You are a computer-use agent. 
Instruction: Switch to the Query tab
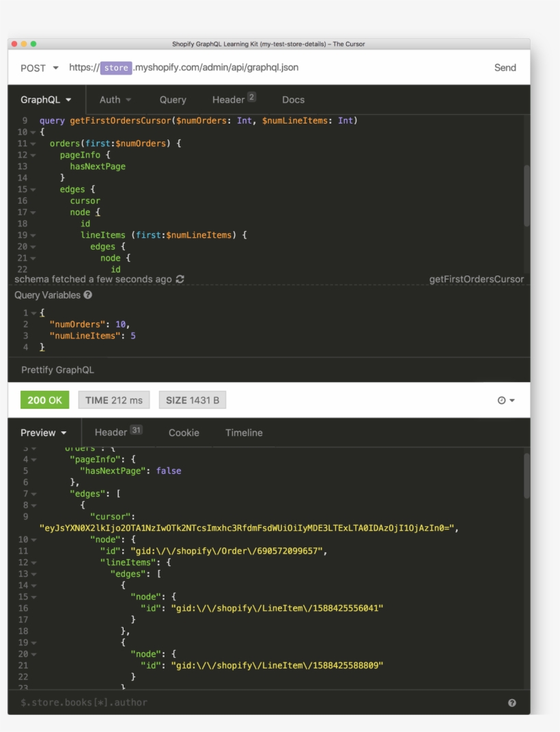[x=173, y=99]
